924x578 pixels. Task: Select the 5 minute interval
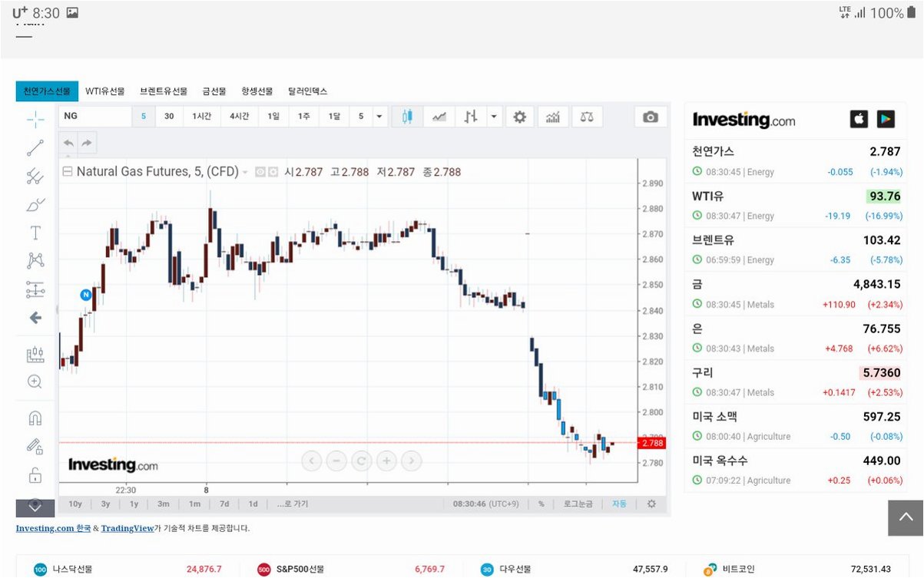tap(144, 117)
